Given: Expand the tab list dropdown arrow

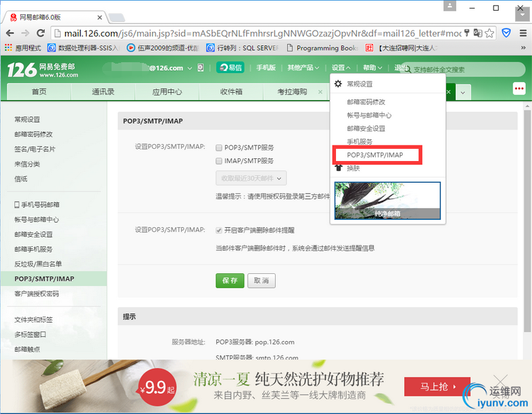Looking at the screenshot, I should point(463,93).
